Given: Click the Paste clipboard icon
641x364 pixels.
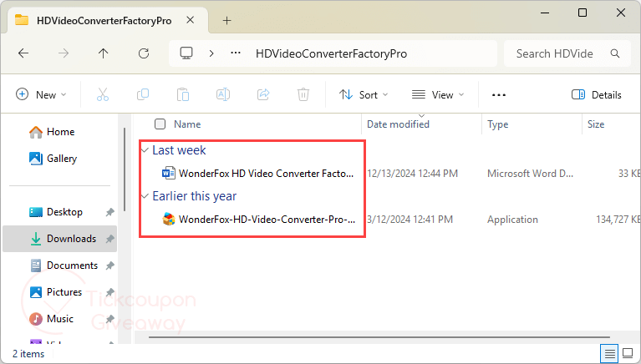Looking at the screenshot, I should coord(183,95).
